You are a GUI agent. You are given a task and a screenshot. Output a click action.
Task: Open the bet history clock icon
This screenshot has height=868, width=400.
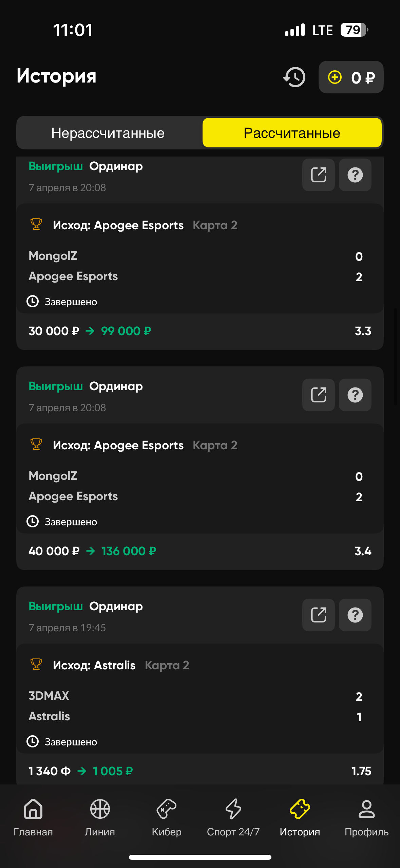[294, 77]
